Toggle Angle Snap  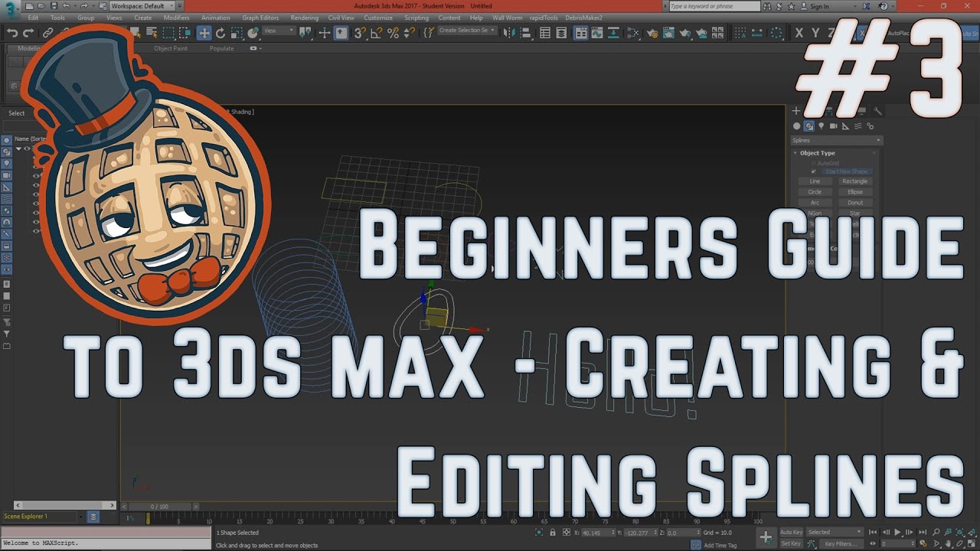[376, 33]
